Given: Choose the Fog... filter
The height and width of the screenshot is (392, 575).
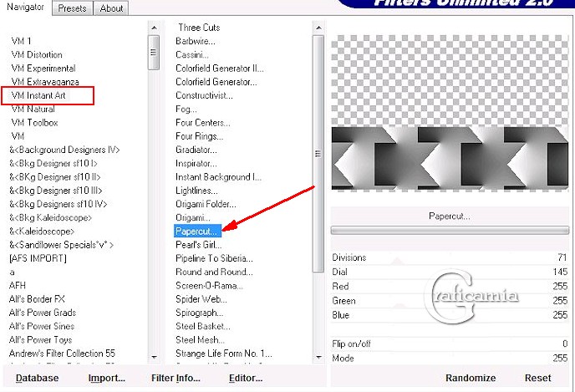Looking at the screenshot, I should click(x=186, y=109).
